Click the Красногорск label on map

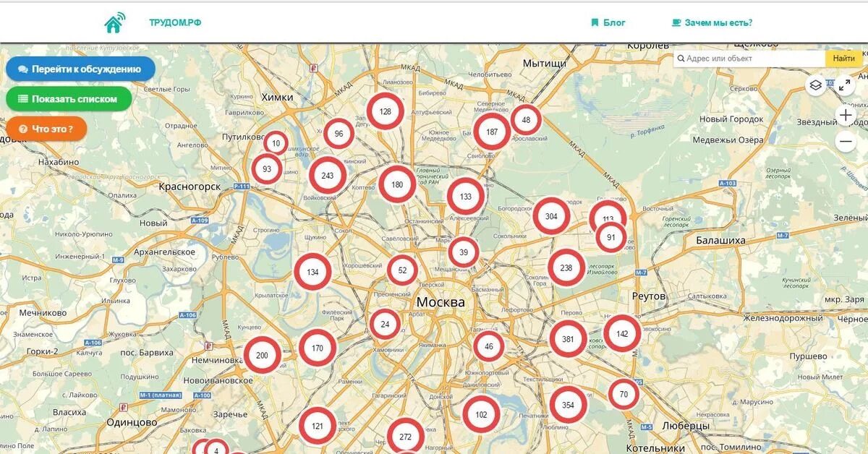[190, 187]
